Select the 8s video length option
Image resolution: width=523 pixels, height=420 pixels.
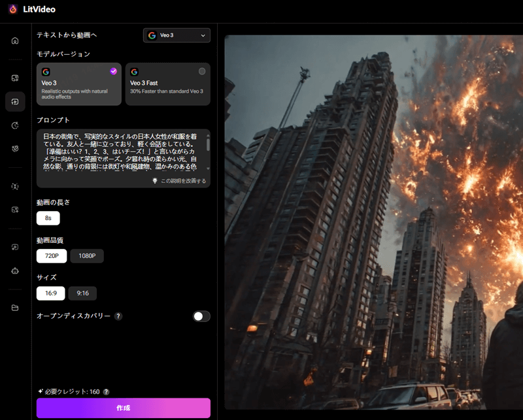click(x=48, y=218)
